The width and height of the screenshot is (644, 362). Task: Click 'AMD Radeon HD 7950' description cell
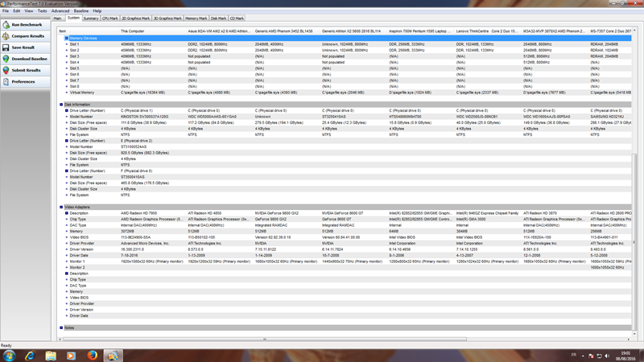(x=138, y=213)
